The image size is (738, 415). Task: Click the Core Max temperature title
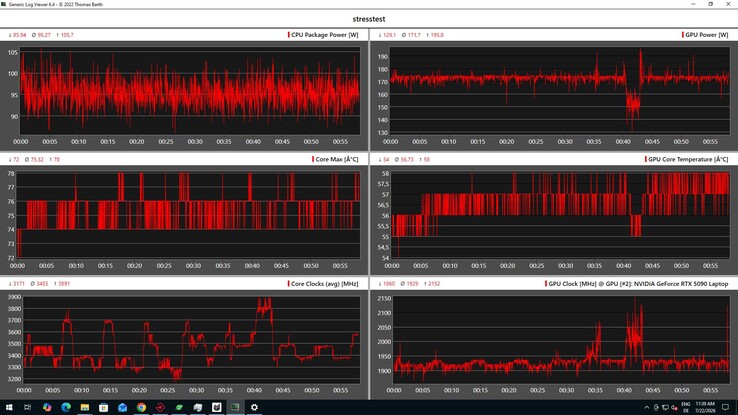[x=337, y=160]
